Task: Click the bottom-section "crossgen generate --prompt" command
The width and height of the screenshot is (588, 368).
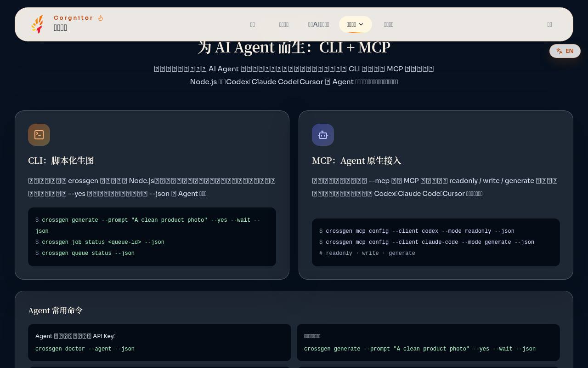Action: (420, 349)
